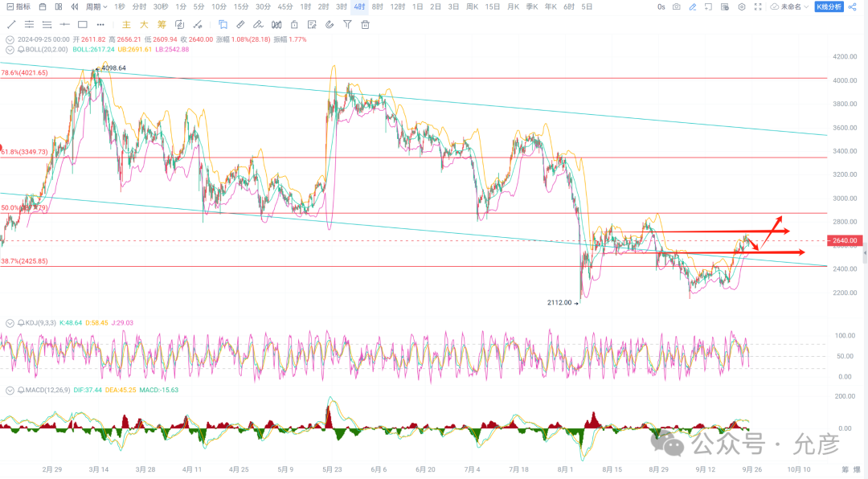
Task: Switch to the 周K timeframe
Action: point(472,6)
